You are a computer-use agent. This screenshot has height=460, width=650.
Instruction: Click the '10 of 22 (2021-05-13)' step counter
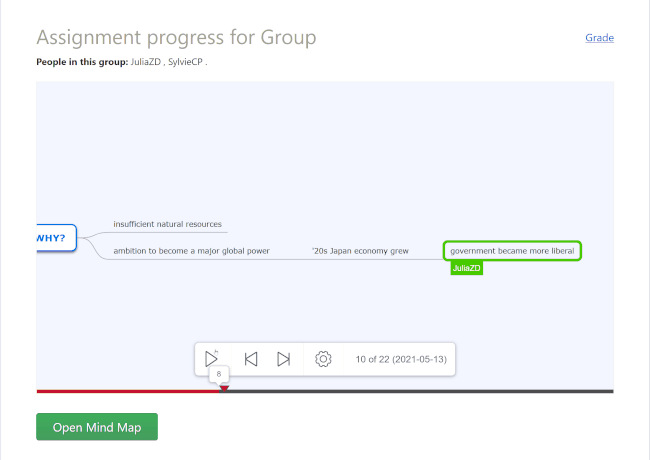tap(400, 359)
